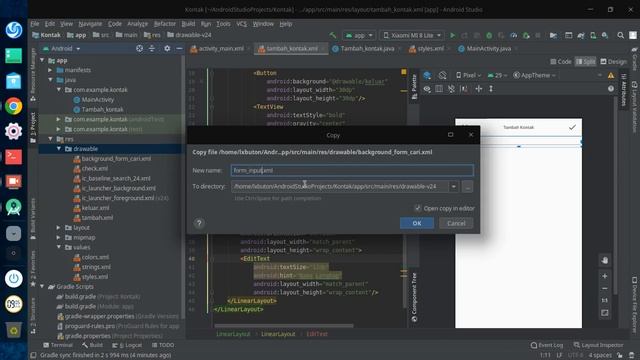Click view options eye icon in design toolbar
The image size is (640, 360).
(427, 89)
